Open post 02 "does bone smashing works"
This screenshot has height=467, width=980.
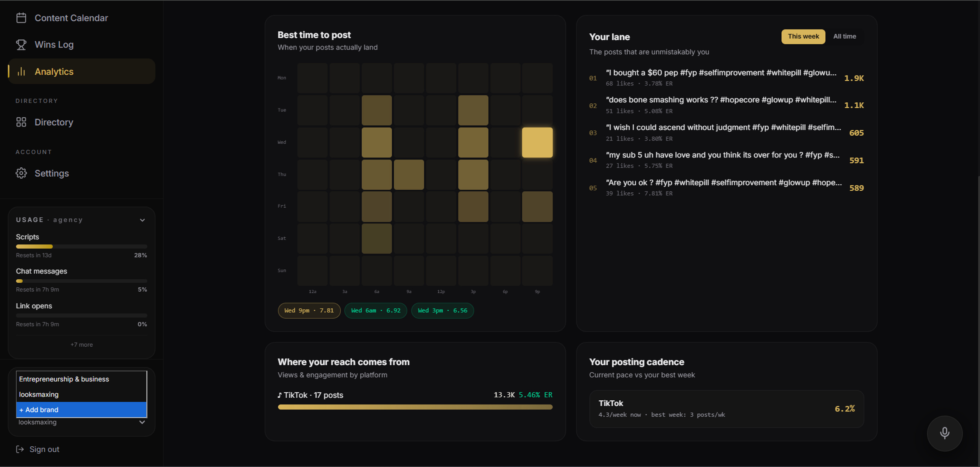point(726,105)
